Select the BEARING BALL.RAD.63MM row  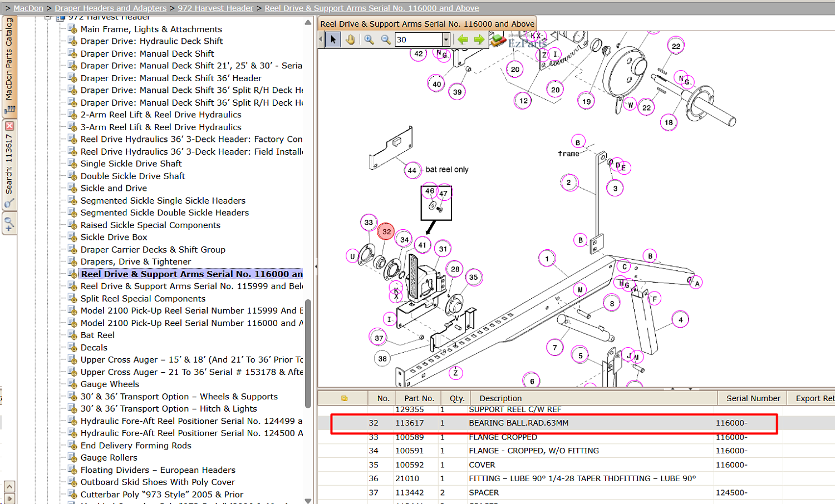pos(576,423)
